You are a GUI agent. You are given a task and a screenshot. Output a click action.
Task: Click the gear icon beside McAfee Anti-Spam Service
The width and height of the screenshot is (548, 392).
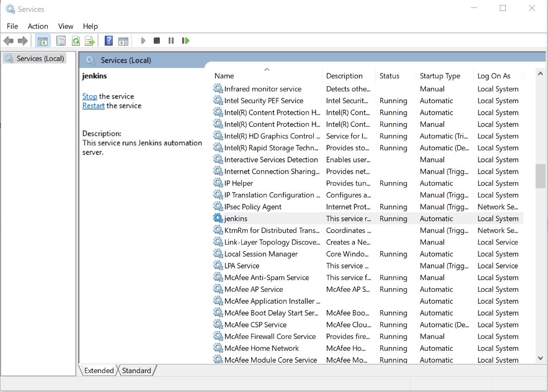[x=218, y=277]
